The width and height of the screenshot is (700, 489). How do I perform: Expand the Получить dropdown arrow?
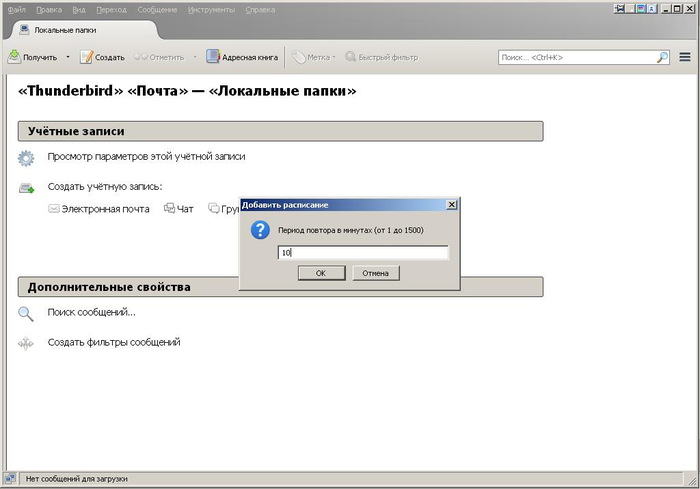click(68, 57)
